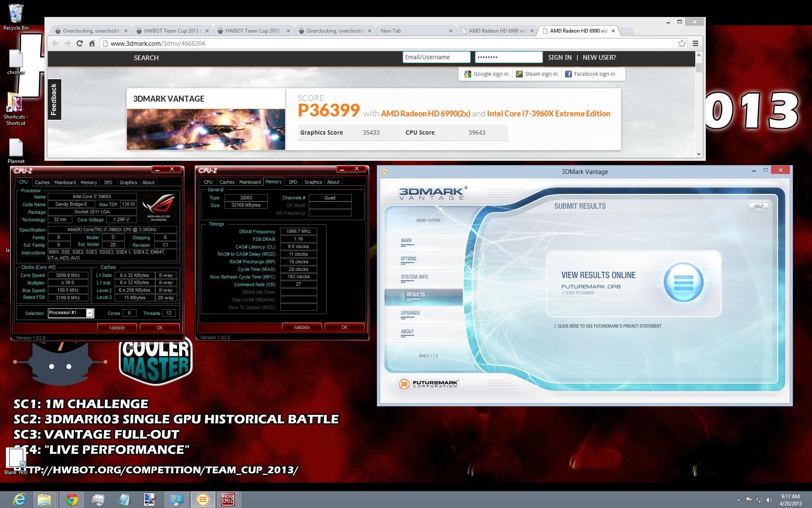812x508 pixels.
Task: Open the chrome file on desktop
Action: [x=16, y=62]
